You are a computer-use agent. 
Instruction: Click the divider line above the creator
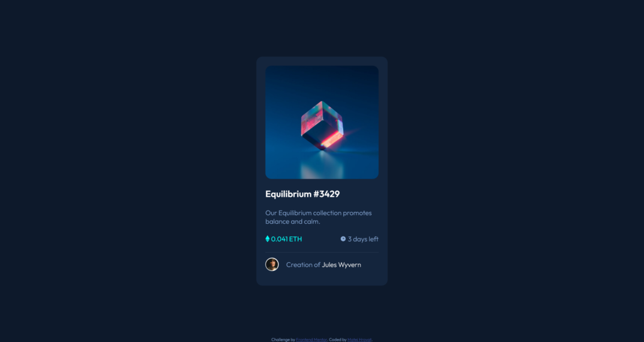pos(322,252)
